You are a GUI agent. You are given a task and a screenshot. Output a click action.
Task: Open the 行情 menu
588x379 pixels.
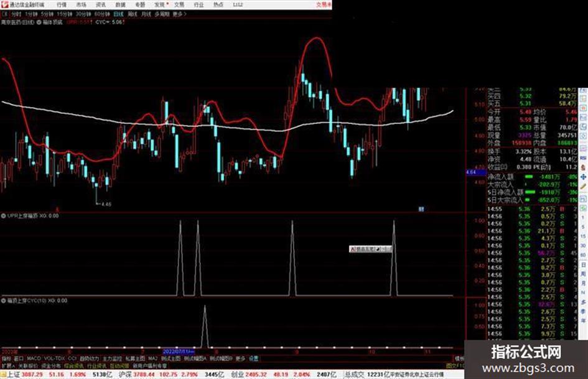[62, 4]
